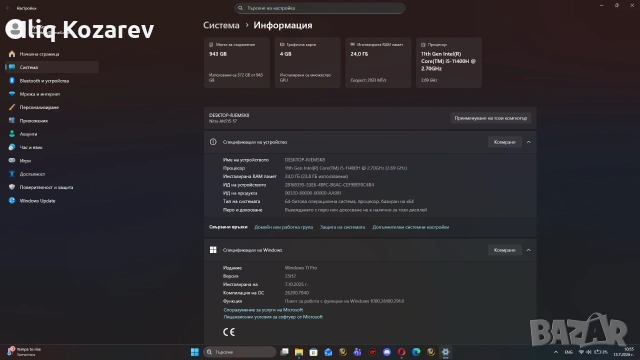Open the Windows Start menu

195,352
